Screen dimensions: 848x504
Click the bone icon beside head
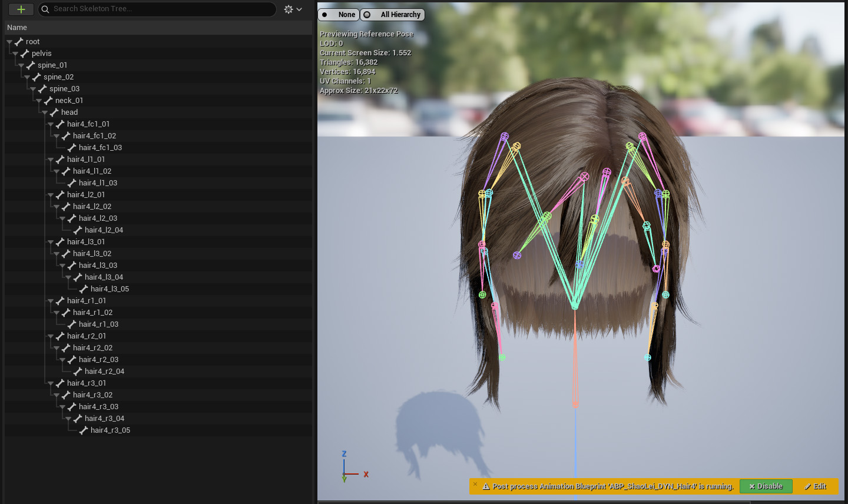(54, 112)
